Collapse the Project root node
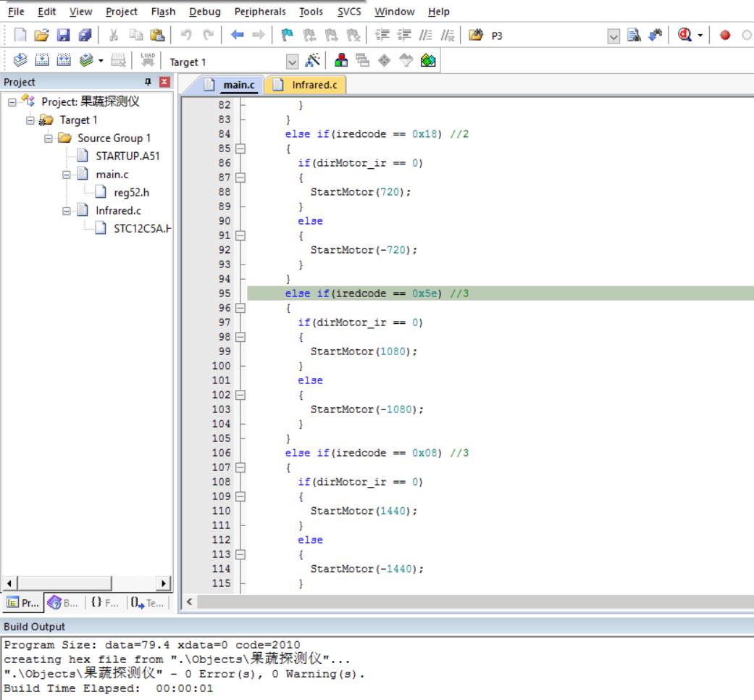This screenshot has height=700, width=754. 12,102
